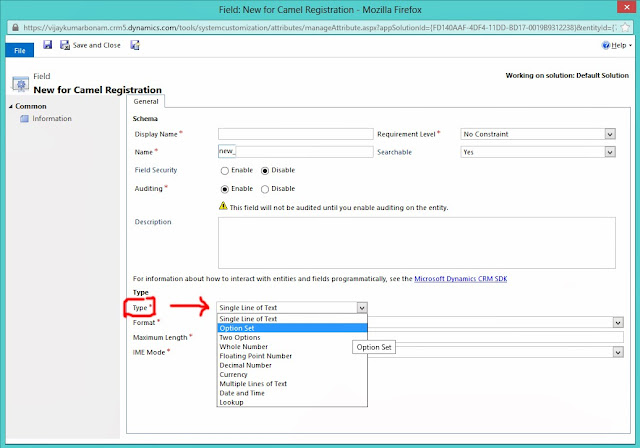This screenshot has height=448, width=640.
Task: Click the browser URL address bar
Action: point(318,27)
